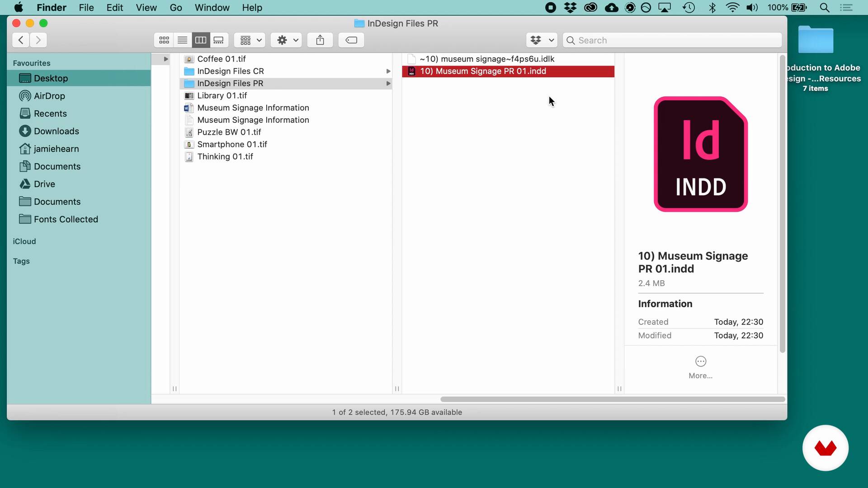Select the Word document Museum Signage Information

pyautogui.click(x=286, y=108)
